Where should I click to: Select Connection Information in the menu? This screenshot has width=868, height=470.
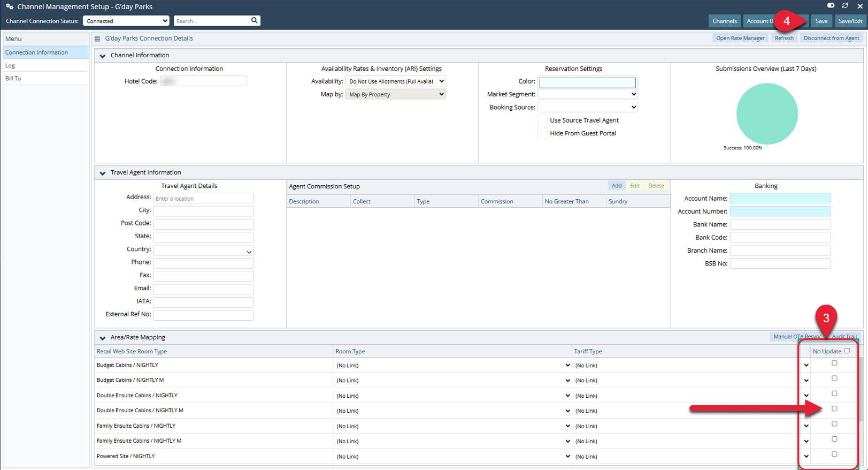(46, 52)
